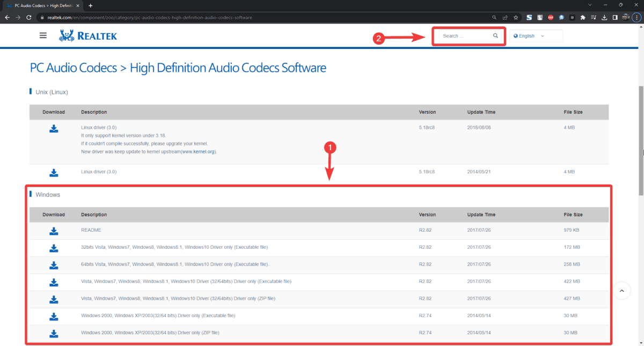This screenshot has height=346, width=644.
Task: Click the scroll-to-top arrow button
Action: [x=621, y=291]
